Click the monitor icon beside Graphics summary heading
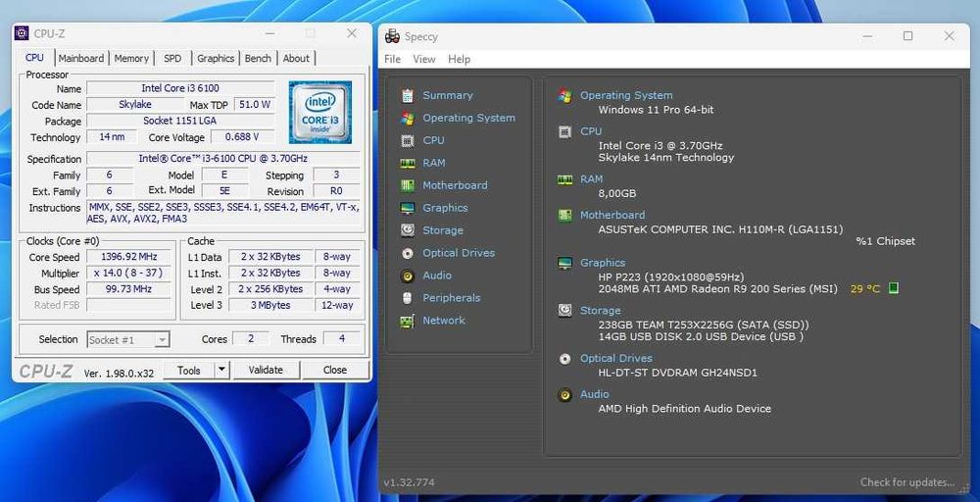980x502 pixels. click(565, 263)
